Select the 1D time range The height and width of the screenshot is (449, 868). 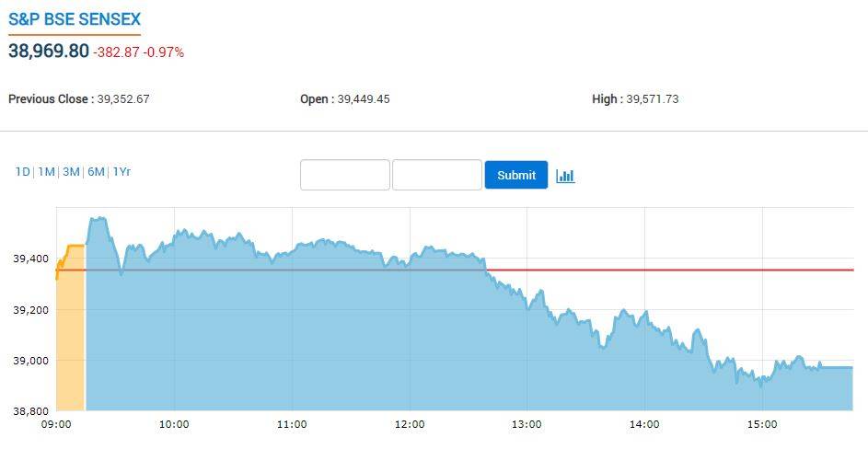pyautogui.click(x=22, y=172)
